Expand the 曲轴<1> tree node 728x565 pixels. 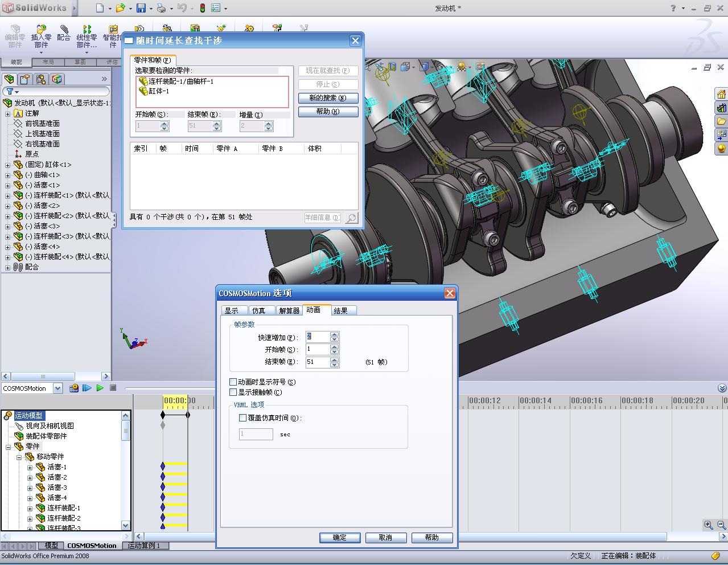coord(8,175)
